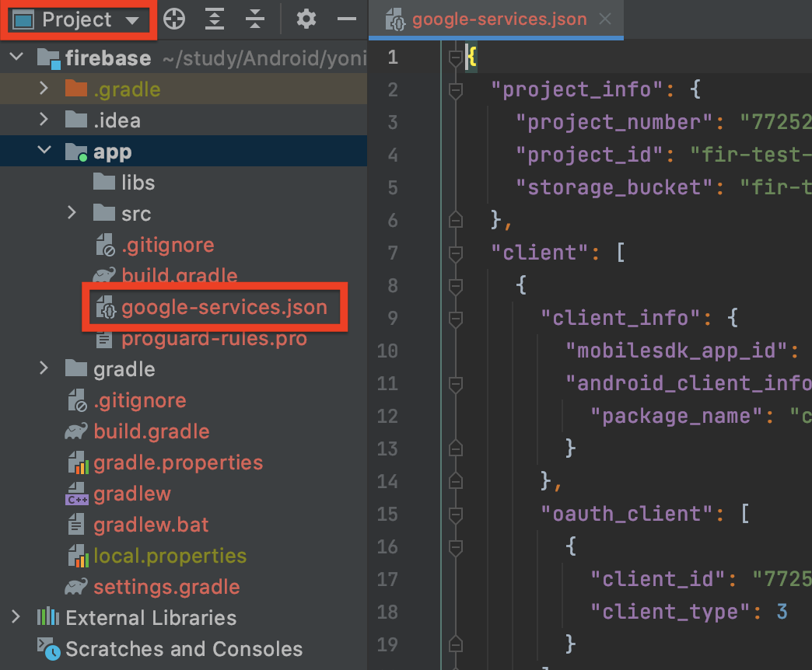This screenshot has height=670, width=812.
Task: Fold the object starting at line 8
Action: [x=456, y=287]
